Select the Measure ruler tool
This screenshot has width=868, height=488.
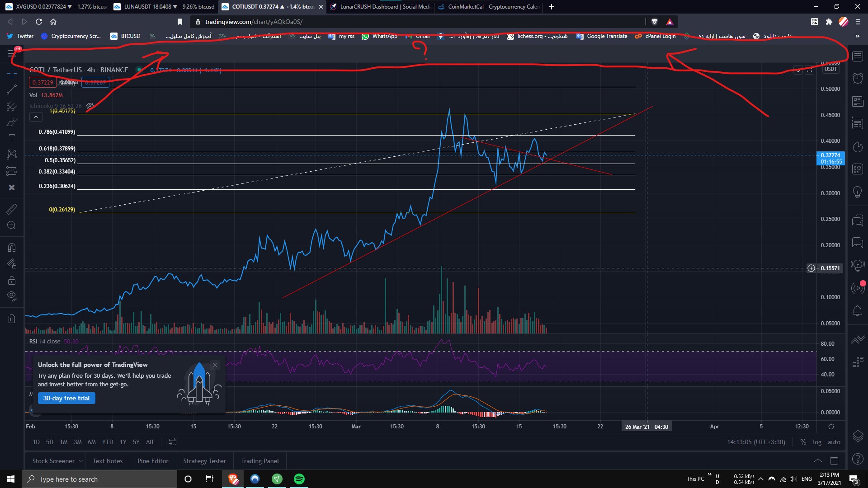point(12,209)
